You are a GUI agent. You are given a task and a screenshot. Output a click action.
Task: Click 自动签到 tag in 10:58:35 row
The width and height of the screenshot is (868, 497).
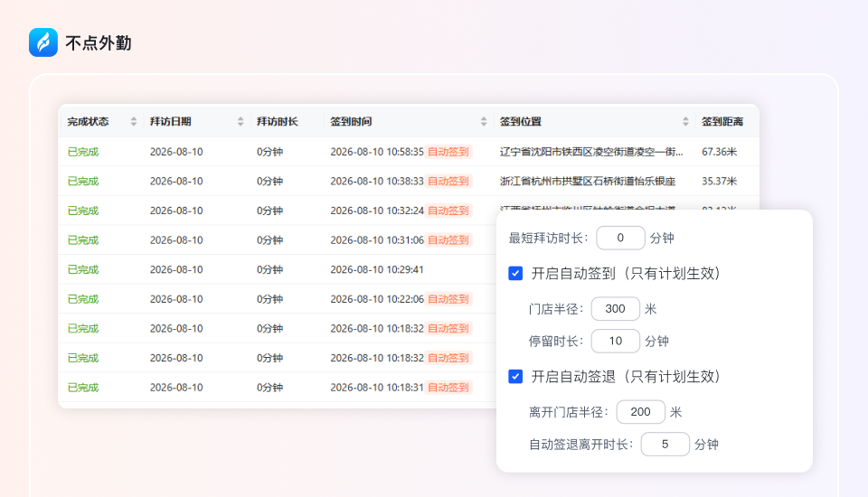tap(448, 152)
